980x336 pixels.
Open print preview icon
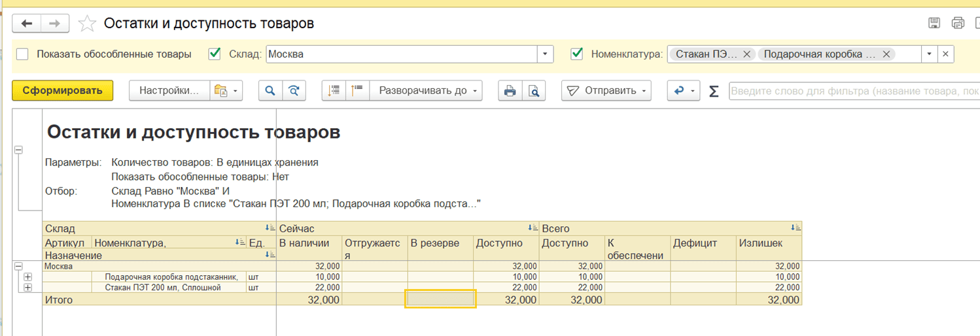tap(534, 91)
